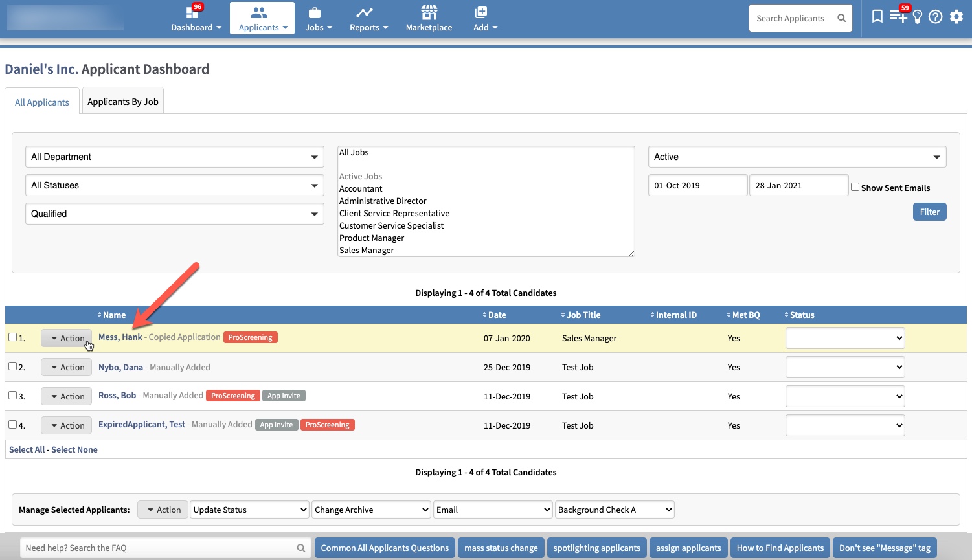Expand the All Department dropdown
972x560 pixels.
(x=174, y=157)
